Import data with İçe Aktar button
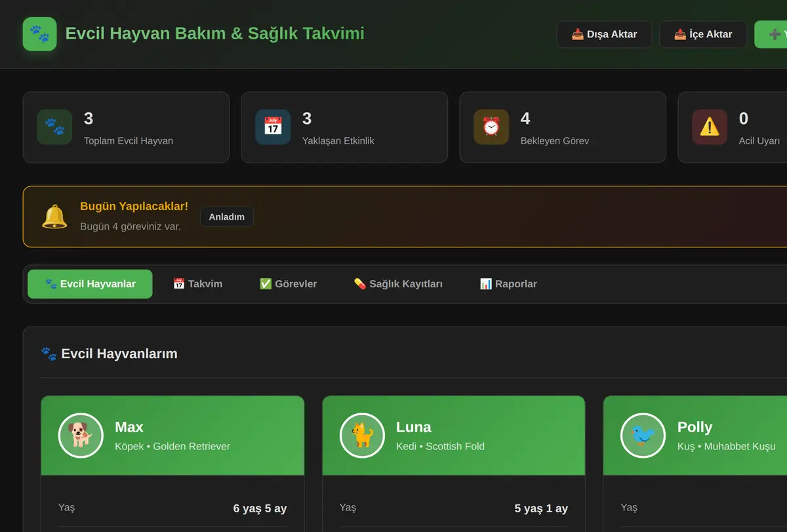787x532 pixels. [703, 34]
